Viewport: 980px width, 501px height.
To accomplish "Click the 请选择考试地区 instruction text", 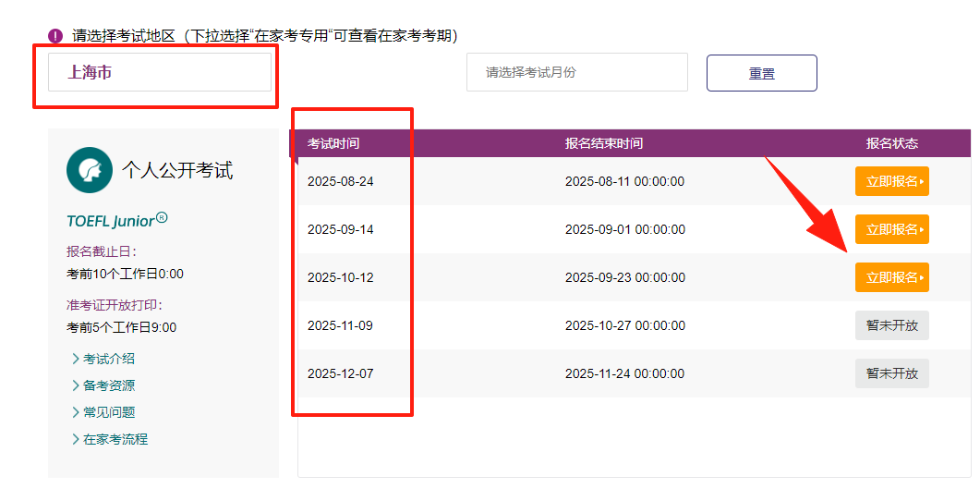I will point(265,36).
